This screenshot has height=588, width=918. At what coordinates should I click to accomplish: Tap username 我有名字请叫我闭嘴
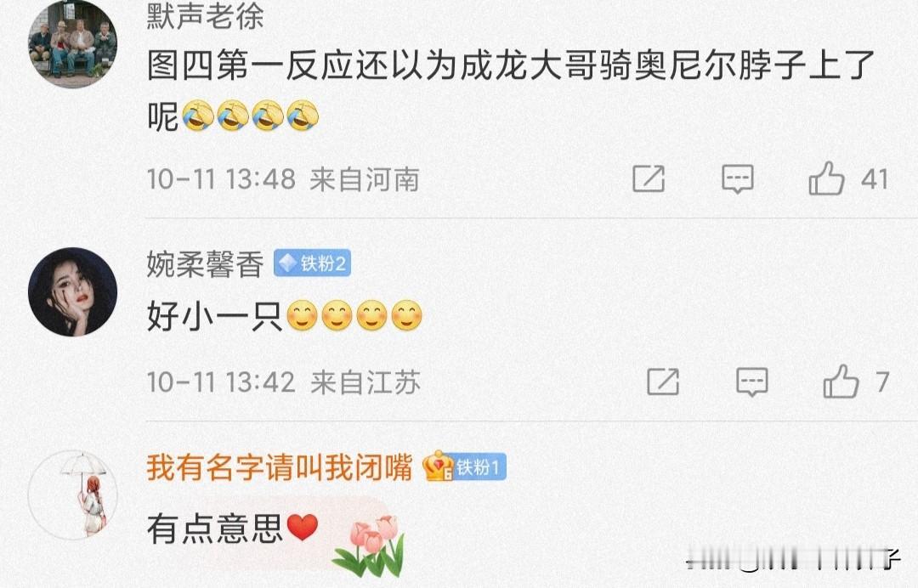pyautogui.click(x=280, y=466)
